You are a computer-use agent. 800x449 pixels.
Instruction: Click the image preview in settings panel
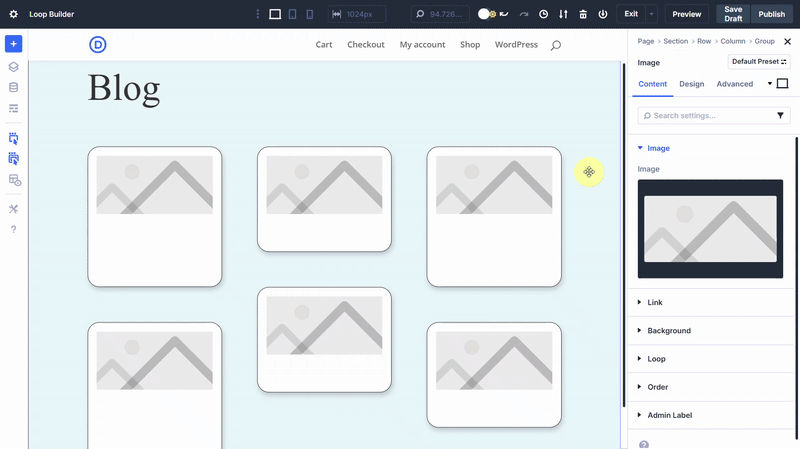tap(710, 229)
